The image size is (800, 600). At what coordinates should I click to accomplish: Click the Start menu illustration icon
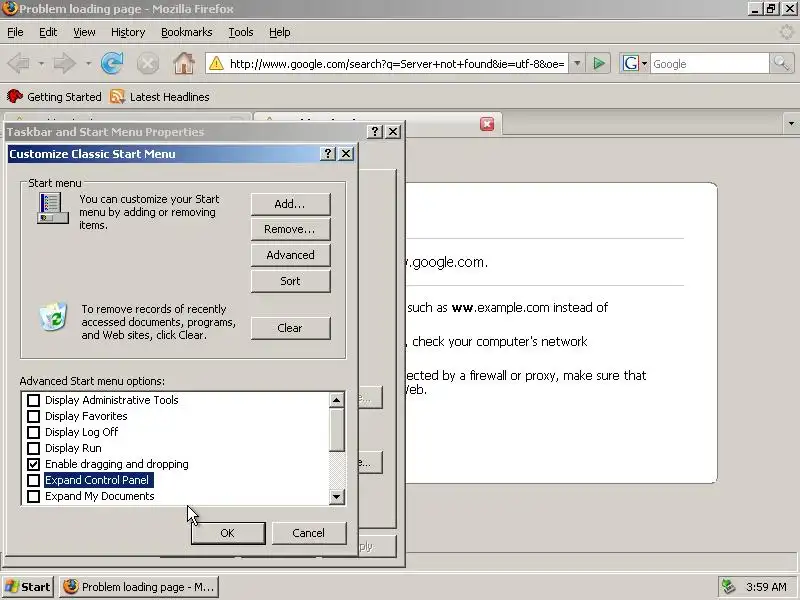coord(53,208)
